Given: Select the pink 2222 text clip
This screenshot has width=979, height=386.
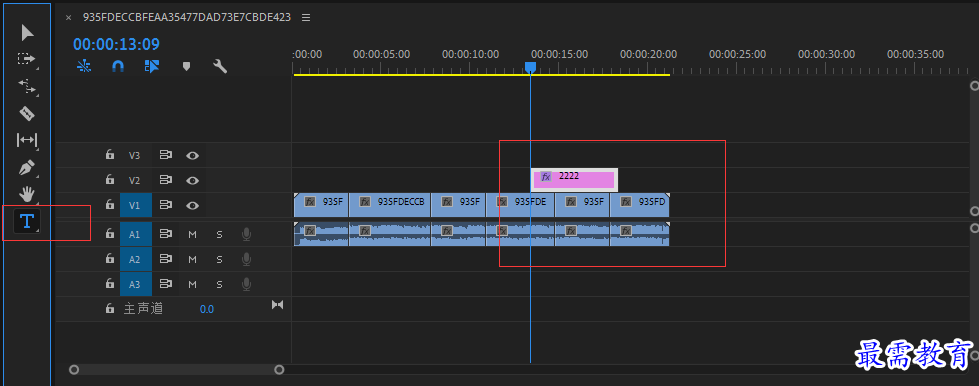Looking at the screenshot, I should [x=574, y=180].
